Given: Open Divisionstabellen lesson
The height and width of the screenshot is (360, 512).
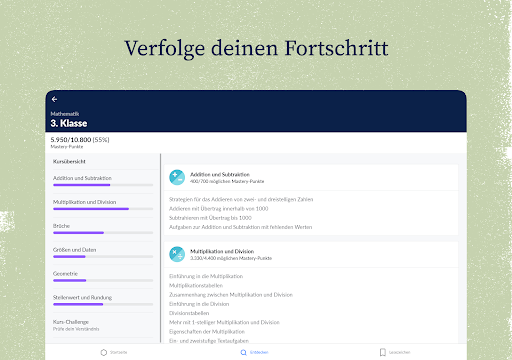Looking at the screenshot, I should [x=189, y=313].
